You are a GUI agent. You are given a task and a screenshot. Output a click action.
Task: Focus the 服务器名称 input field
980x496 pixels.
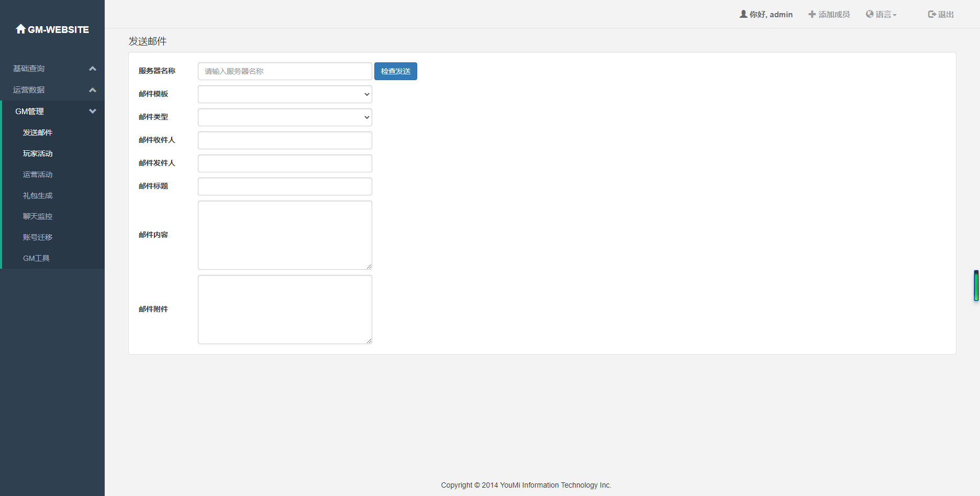[x=285, y=71]
